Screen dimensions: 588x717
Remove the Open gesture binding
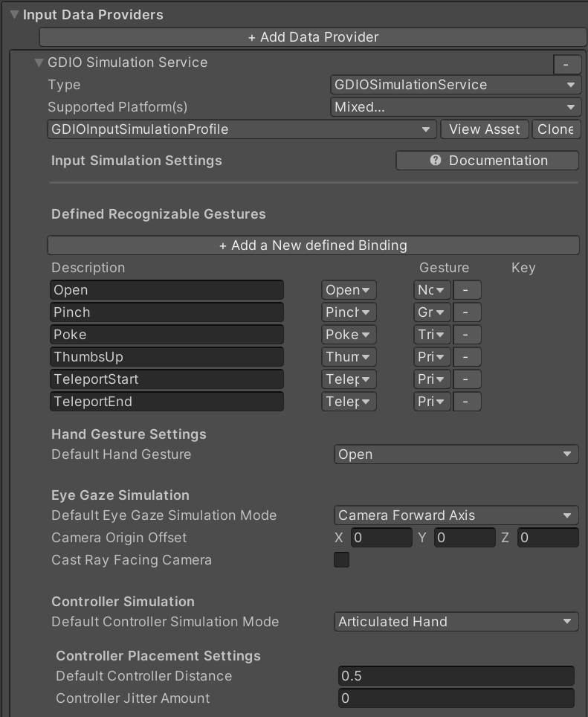(467, 290)
